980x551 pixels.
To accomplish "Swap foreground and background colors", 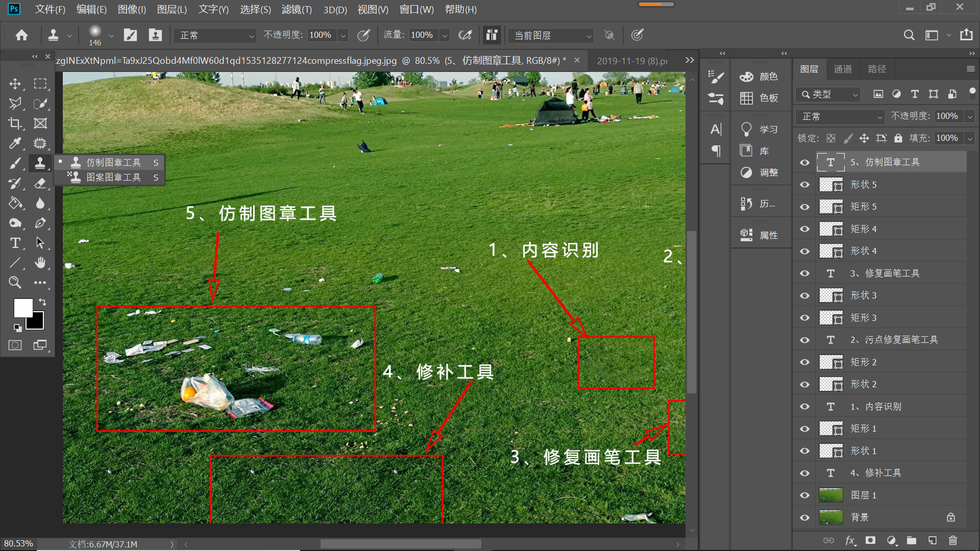I will coord(43,302).
